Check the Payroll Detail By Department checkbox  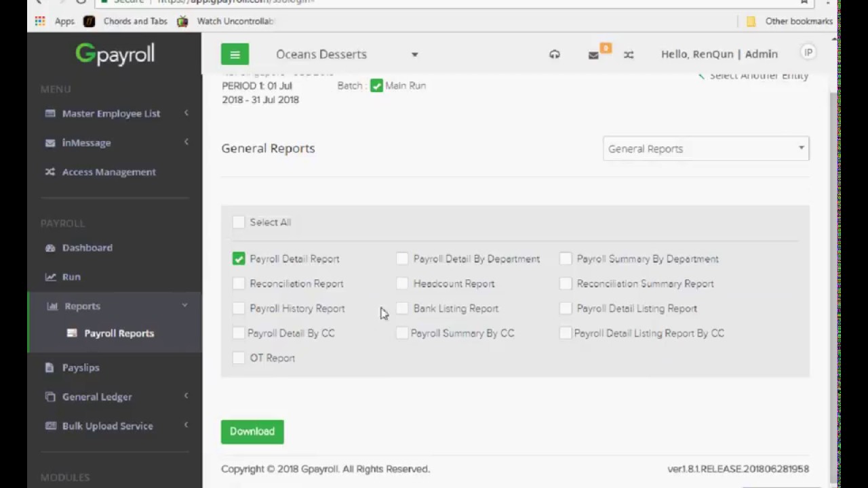click(402, 259)
